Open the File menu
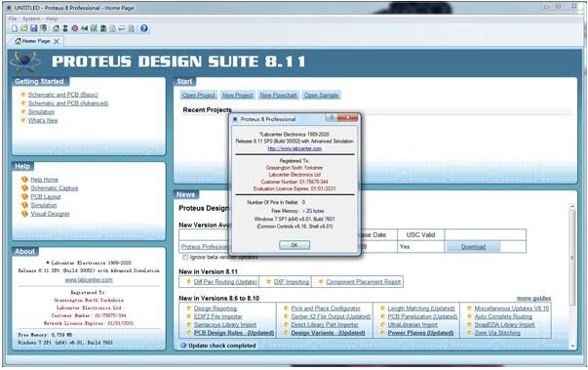Screen dimensions: 588x370 [13, 19]
